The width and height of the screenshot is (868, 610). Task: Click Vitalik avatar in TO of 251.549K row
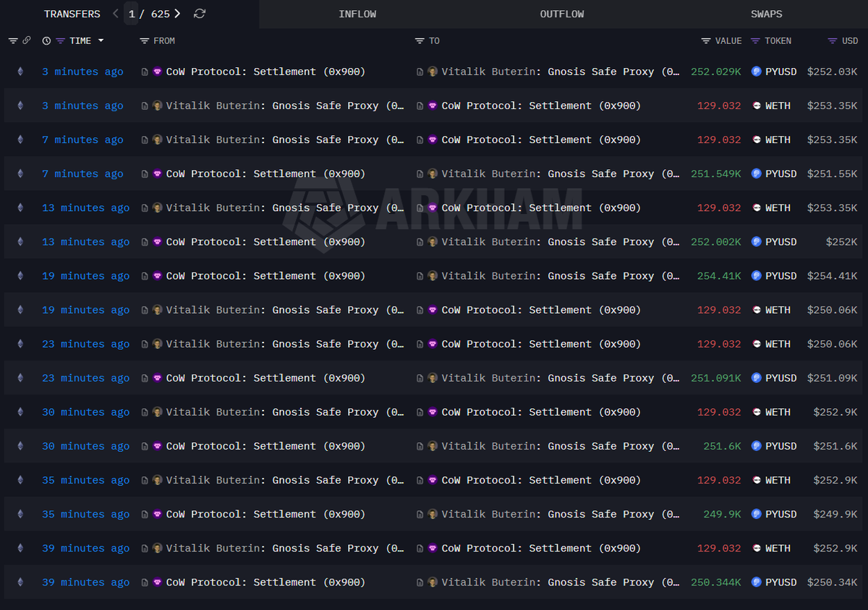[x=433, y=174]
